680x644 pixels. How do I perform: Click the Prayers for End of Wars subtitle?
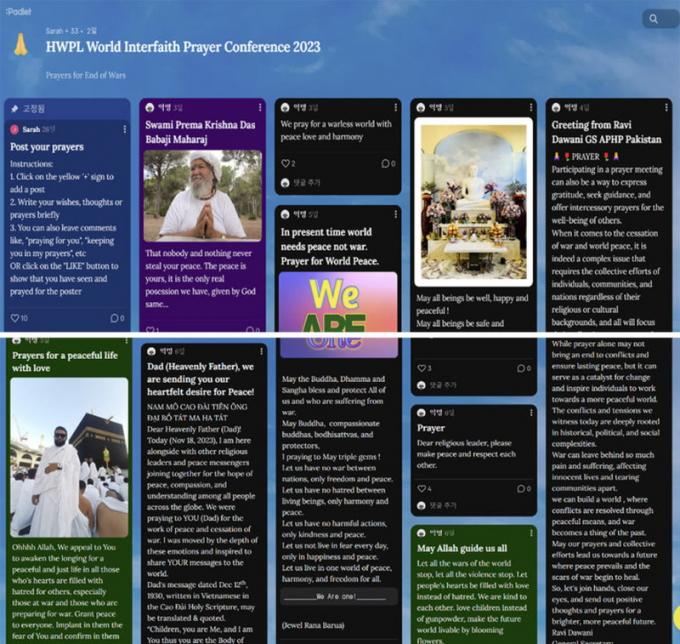point(85,75)
